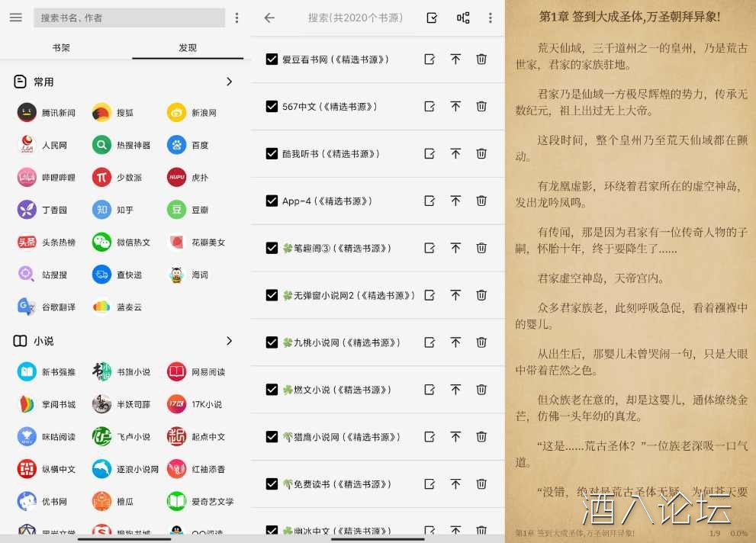756x543 pixels.
Task: Uncheck the 酷我听书 source checkbox
Action: [272, 154]
